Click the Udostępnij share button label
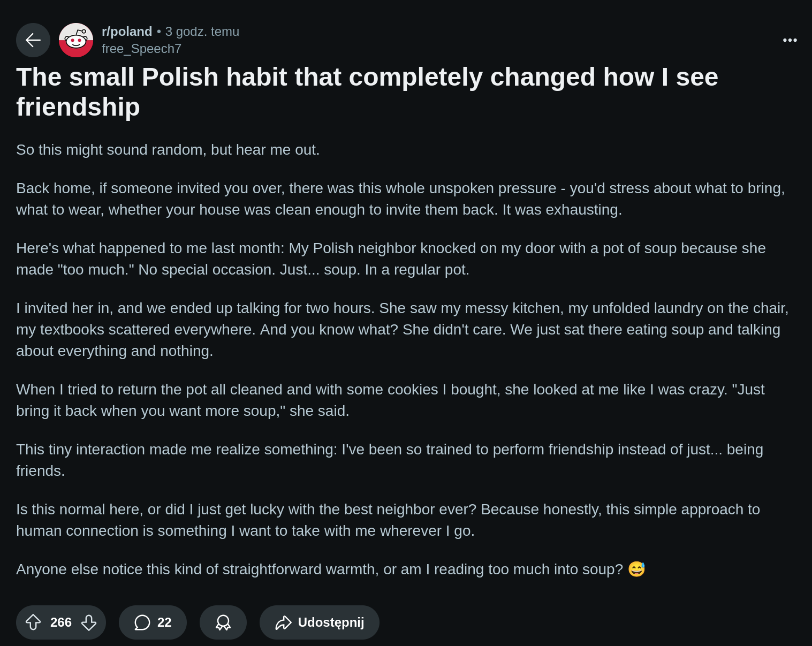 coord(331,622)
